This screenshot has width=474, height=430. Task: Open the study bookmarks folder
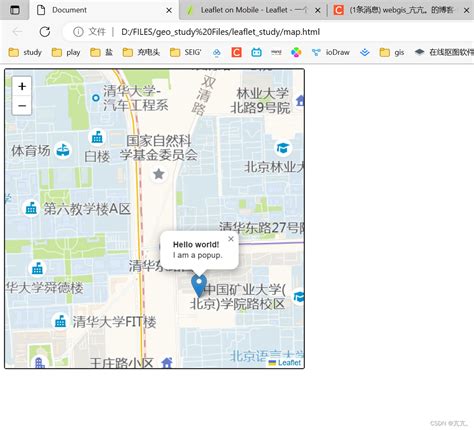pos(25,52)
